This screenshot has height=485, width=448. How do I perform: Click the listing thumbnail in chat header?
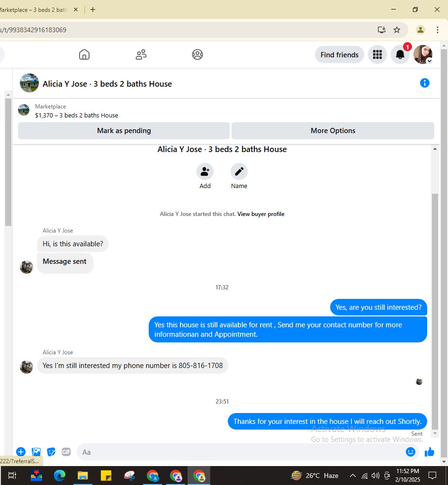[x=29, y=83]
